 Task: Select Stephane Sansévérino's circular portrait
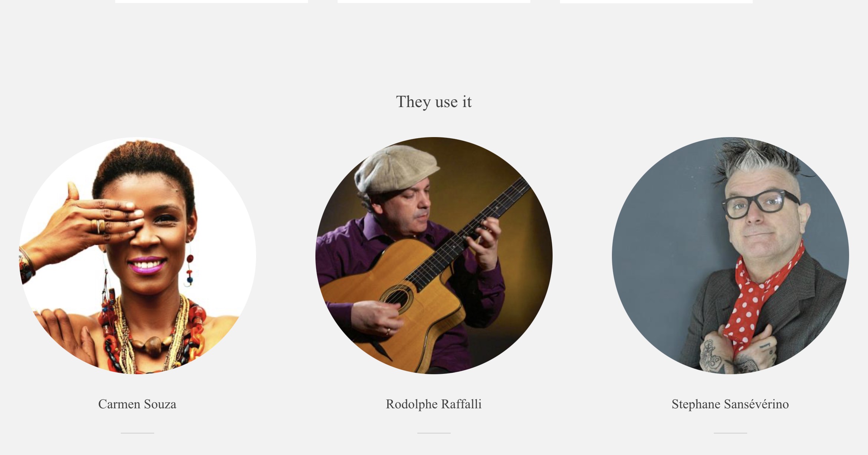(x=730, y=256)
